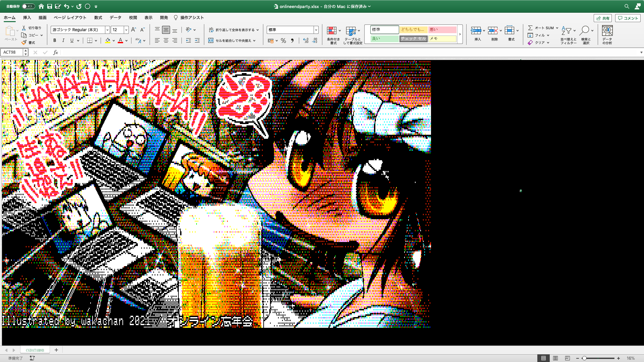Click Increase indent icon
The height and width of the screenshot is (362, 644).
click(197, 41)
